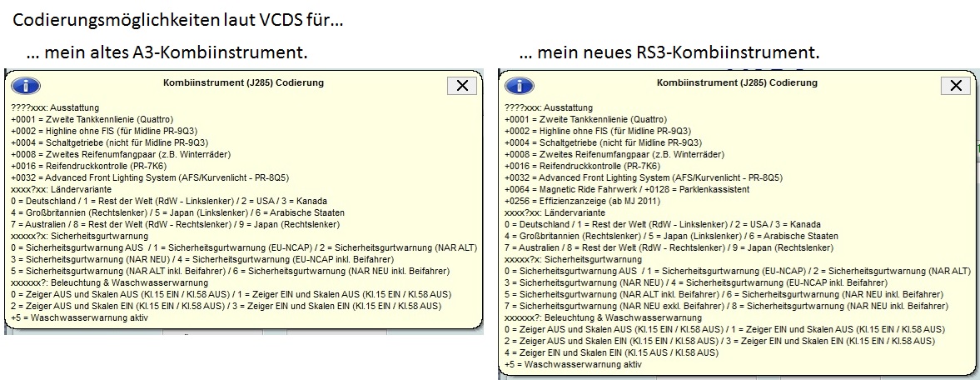Select '+0001 = Zweite Tankkennlienie (Quattro)' in A3 dialog

tap(92, 119)
